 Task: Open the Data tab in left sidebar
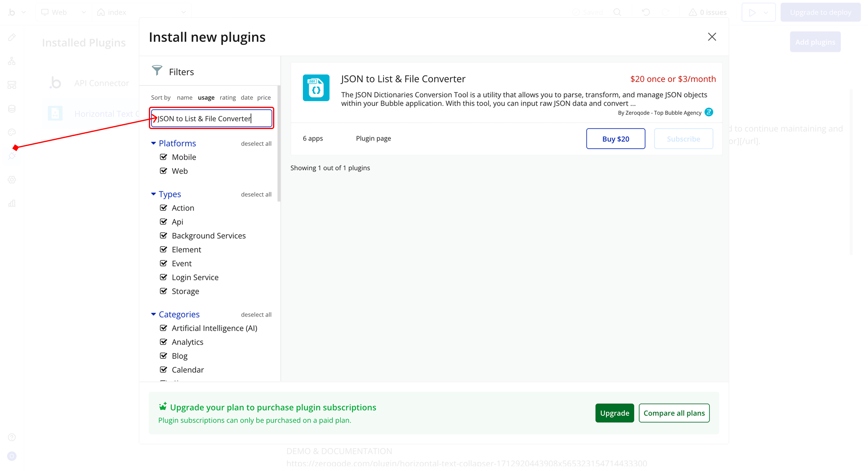(x=12, y=109)
